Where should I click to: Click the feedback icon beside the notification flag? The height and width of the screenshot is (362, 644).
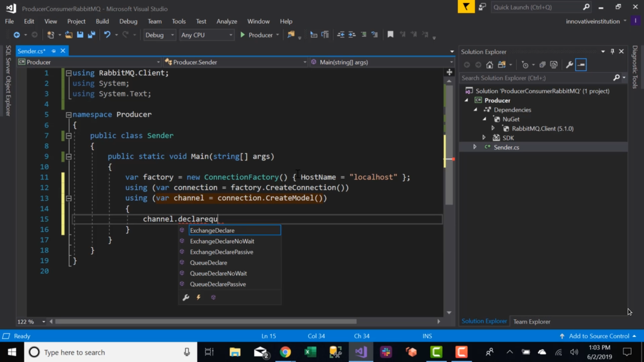[482, 7]
